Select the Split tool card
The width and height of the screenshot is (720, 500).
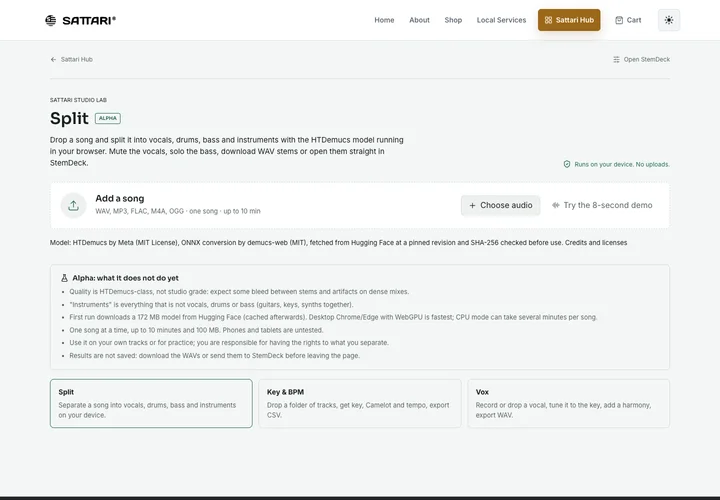pos(151,404)
